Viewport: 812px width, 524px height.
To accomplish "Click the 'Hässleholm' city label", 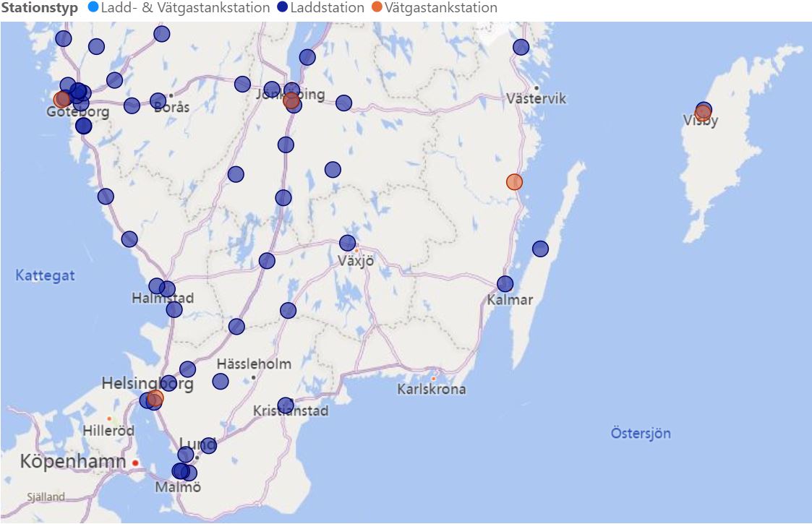I will (x=254, y=364).
